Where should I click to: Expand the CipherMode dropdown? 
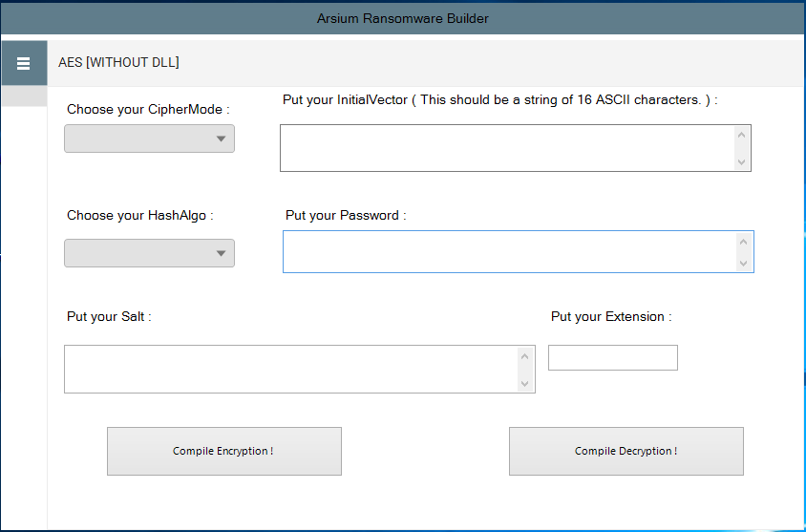coord(149,138)
